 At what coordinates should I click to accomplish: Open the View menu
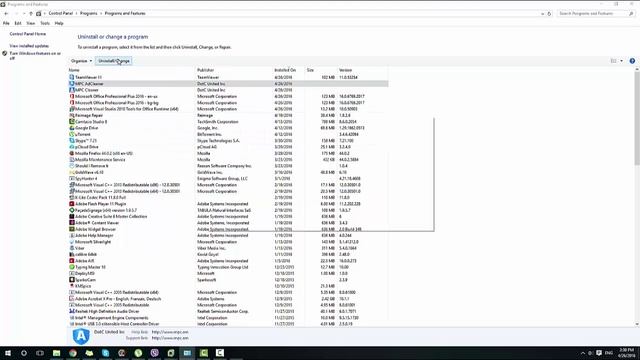pyautogui.click(x=31, y=23)
